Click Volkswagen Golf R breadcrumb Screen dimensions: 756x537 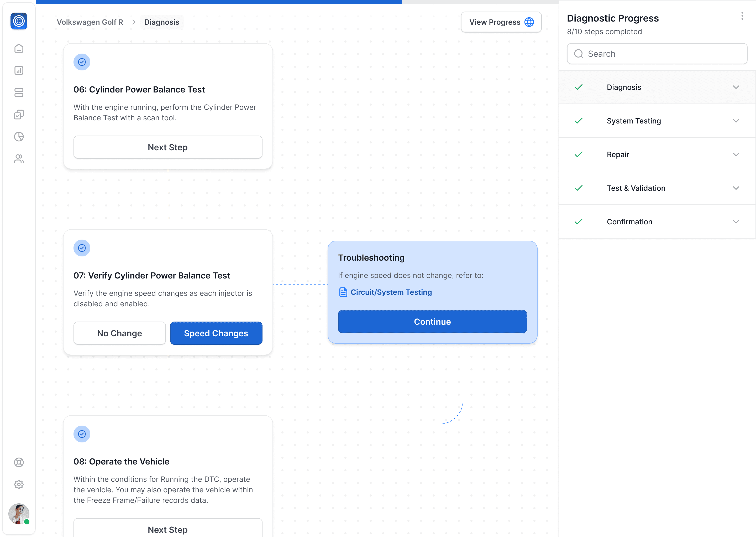click(x=90, y=22)
